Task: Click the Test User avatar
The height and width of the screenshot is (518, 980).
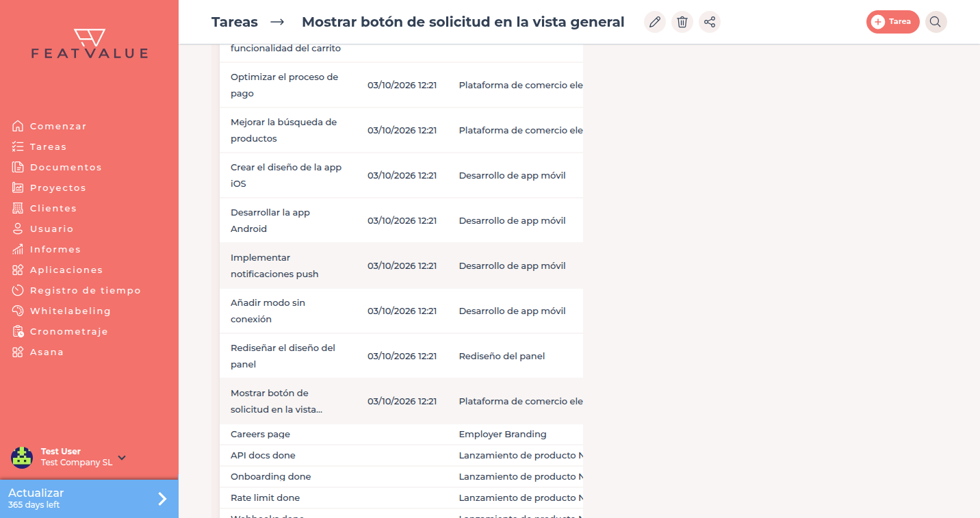Action: [x=22, y=457]
